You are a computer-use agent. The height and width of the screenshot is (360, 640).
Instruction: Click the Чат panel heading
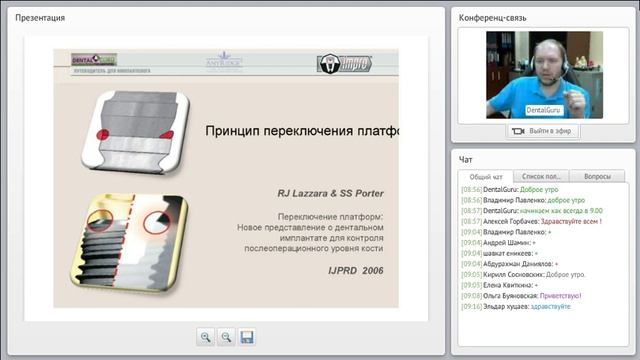[465, 160]
